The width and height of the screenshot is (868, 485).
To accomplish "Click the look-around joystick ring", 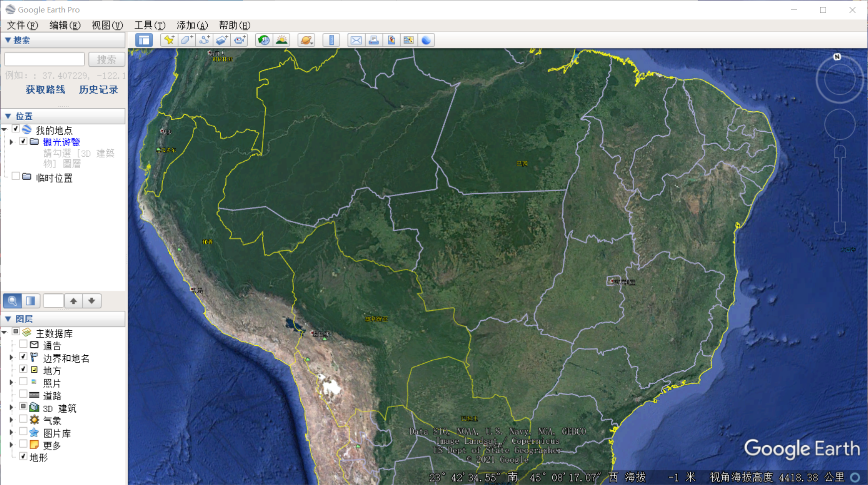I will [840, 80].
